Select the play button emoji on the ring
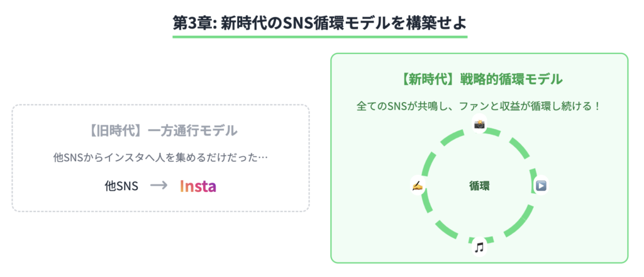 (540, 186)
